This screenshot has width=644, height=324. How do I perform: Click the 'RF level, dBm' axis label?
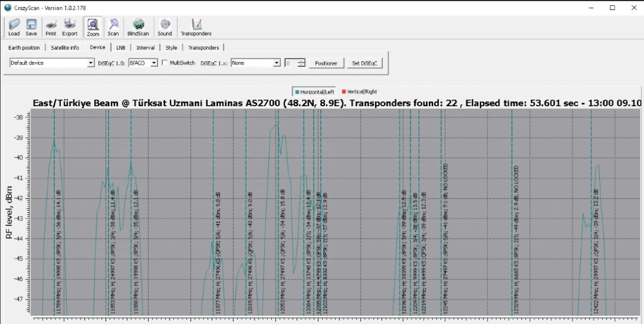click(x=9, y=213)
